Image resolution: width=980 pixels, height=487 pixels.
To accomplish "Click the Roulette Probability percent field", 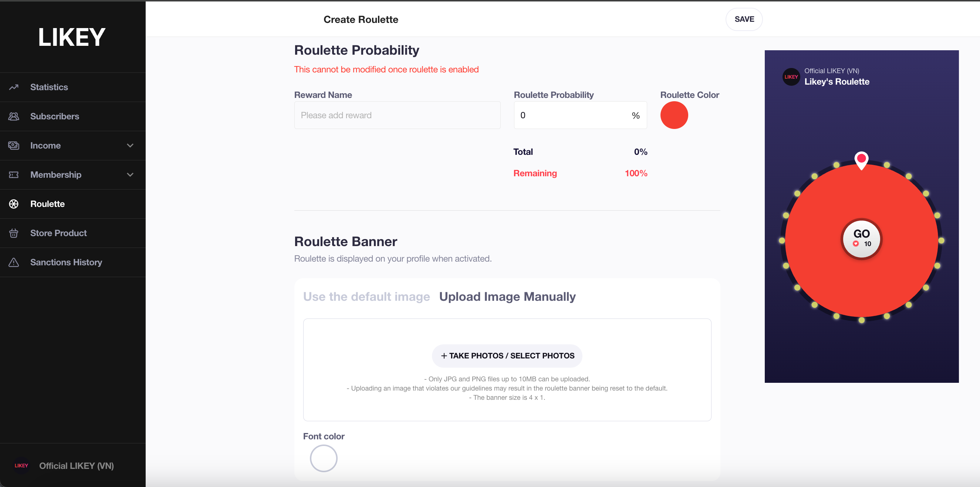I will [580, 115].
